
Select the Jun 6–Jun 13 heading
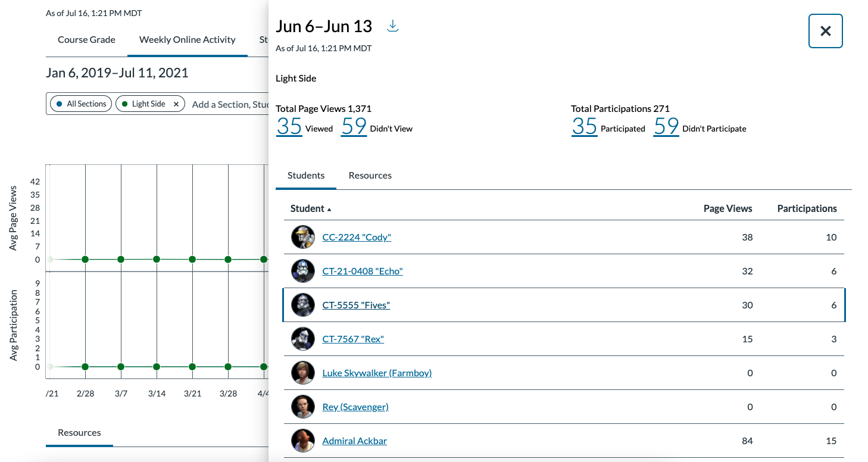tap(324, 26)
